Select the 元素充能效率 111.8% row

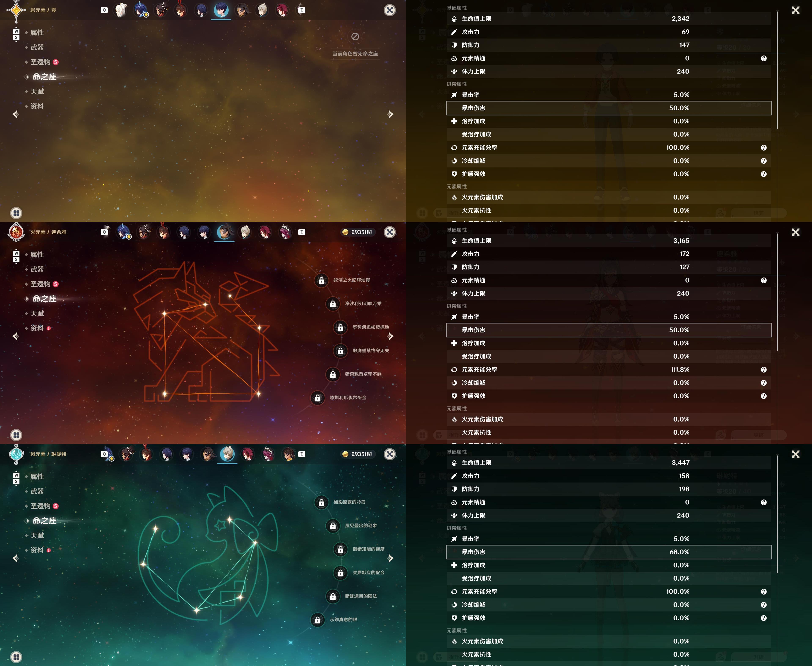(609, 370)
